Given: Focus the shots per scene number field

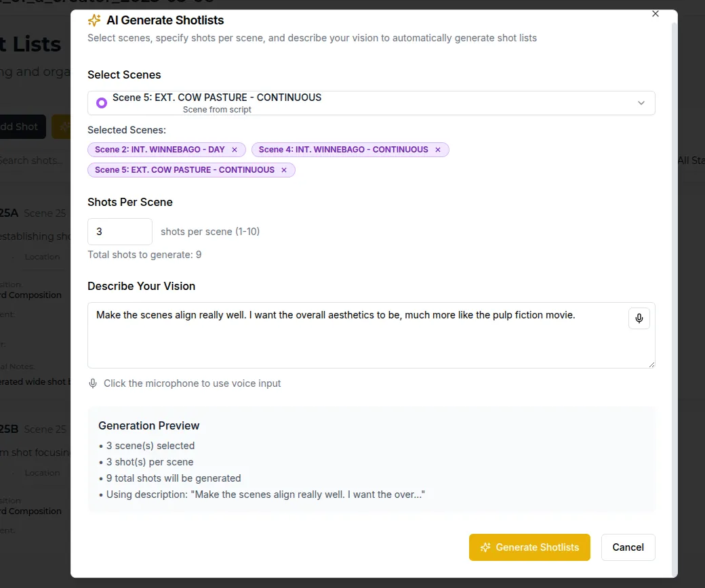Looking at the screenshot, I should pyautogui.click(x=120, y=231).
